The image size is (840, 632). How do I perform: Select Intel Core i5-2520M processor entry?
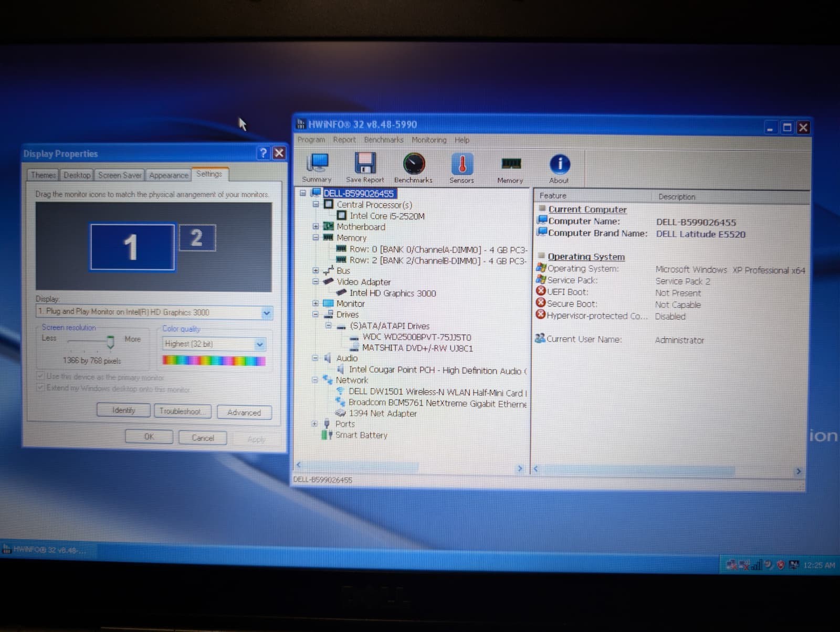(387, 216)
